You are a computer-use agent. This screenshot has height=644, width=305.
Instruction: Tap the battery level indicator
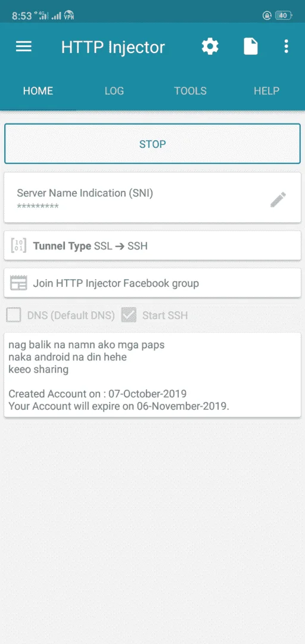283,16
